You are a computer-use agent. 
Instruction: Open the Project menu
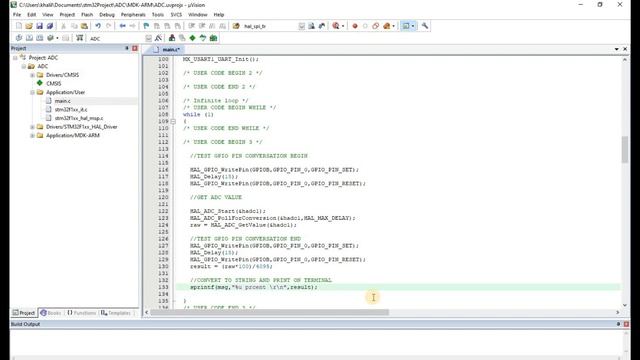[x=67, y=15]
